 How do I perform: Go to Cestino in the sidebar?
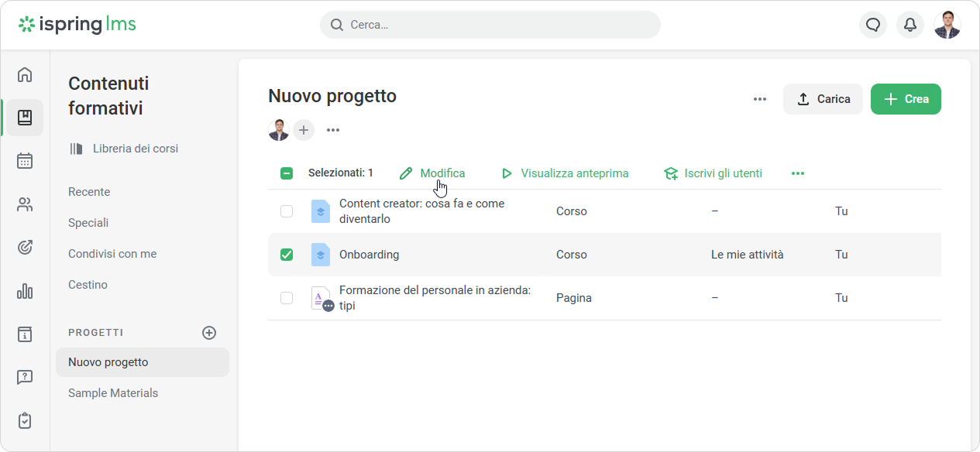click(88, 285)
